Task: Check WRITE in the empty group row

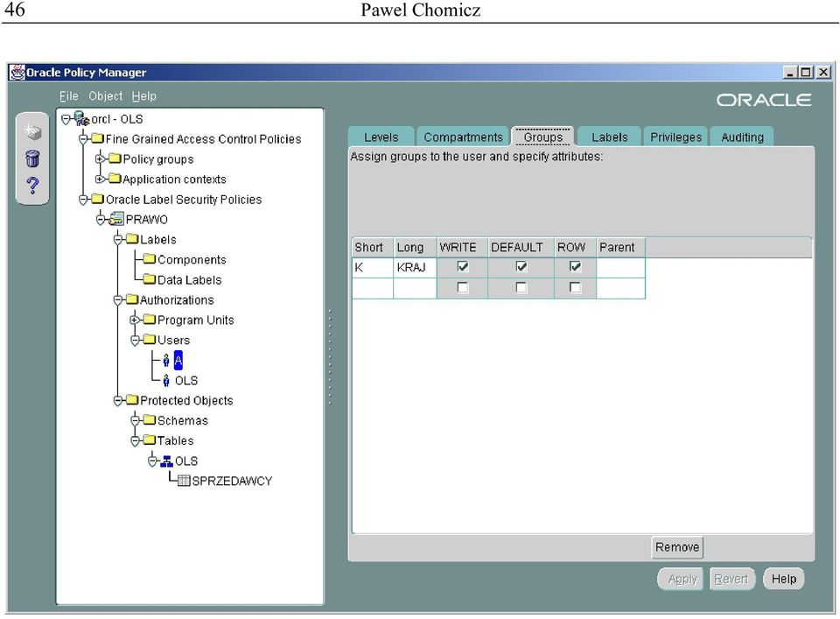Action: tap(463, 288)
